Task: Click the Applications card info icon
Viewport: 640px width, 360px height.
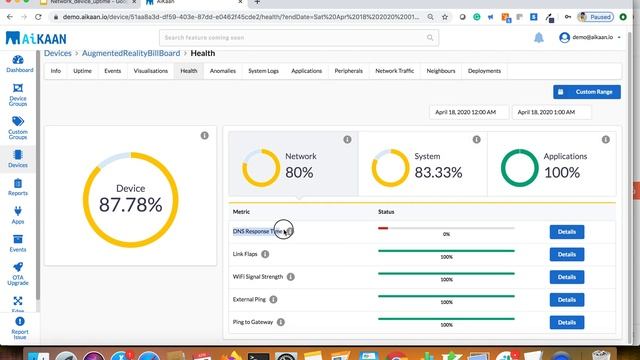Action: pos(606,140)
